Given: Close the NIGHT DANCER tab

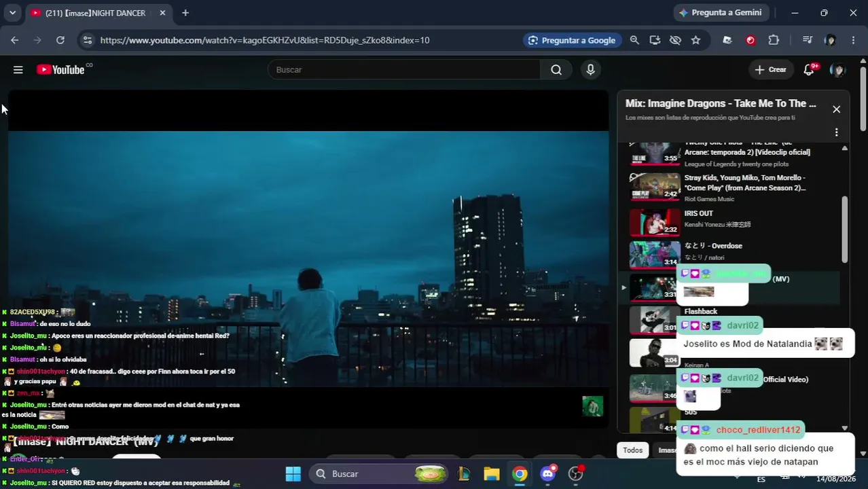Looking at the screenshot, I should pos(163,13).
